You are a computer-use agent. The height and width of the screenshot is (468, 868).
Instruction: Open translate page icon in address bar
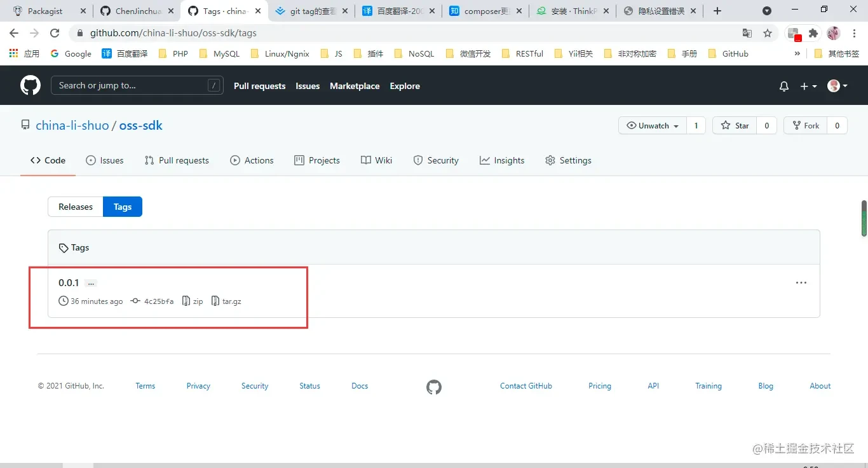pos(747,33)
